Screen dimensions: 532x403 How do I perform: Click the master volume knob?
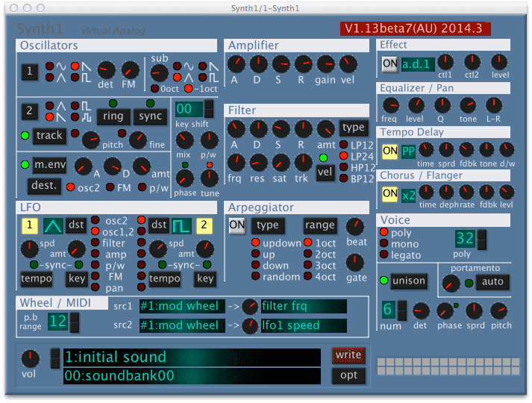pos(31,359)
